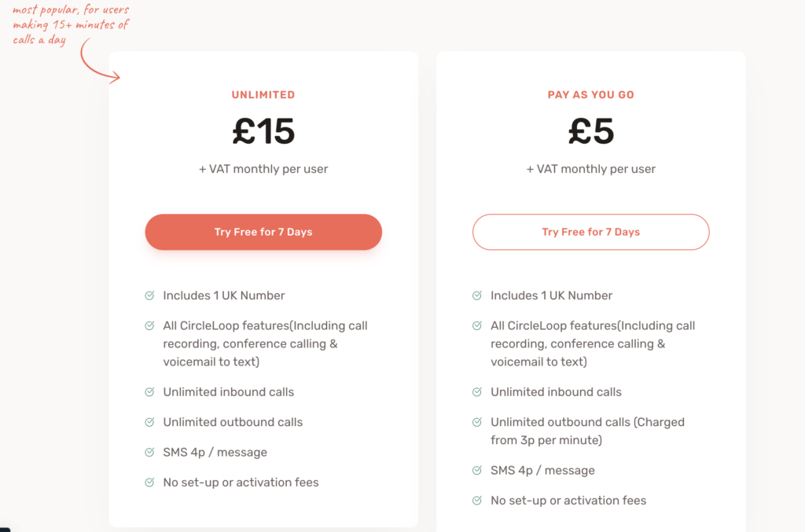The width and height of the screenshot is (805, 532).
Task: Click the £5 price on Pay As You Go
Action: pos(590,131)
